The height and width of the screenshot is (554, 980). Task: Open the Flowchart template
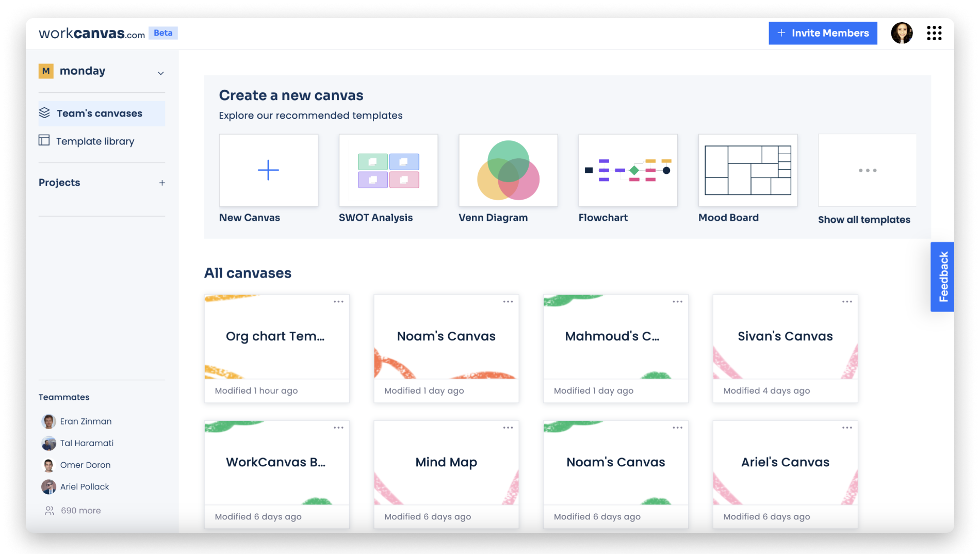[x=628, y=170]
